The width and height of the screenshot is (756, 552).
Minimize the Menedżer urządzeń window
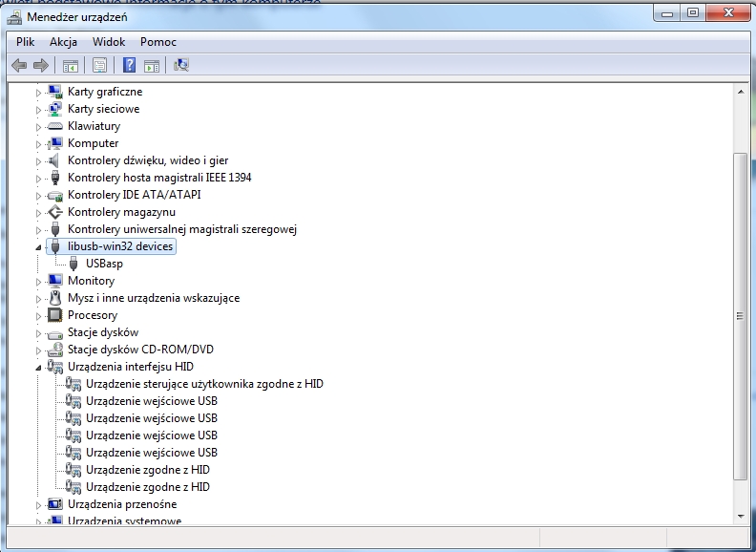[667, 13]
